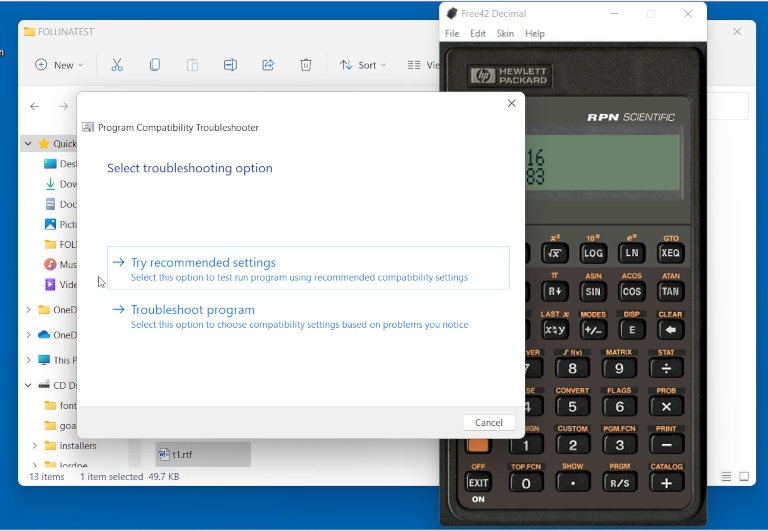768x531 pixels.
Task: Click Cancel in the troubleshooter dialog
Action: click(x=489, y=422)
